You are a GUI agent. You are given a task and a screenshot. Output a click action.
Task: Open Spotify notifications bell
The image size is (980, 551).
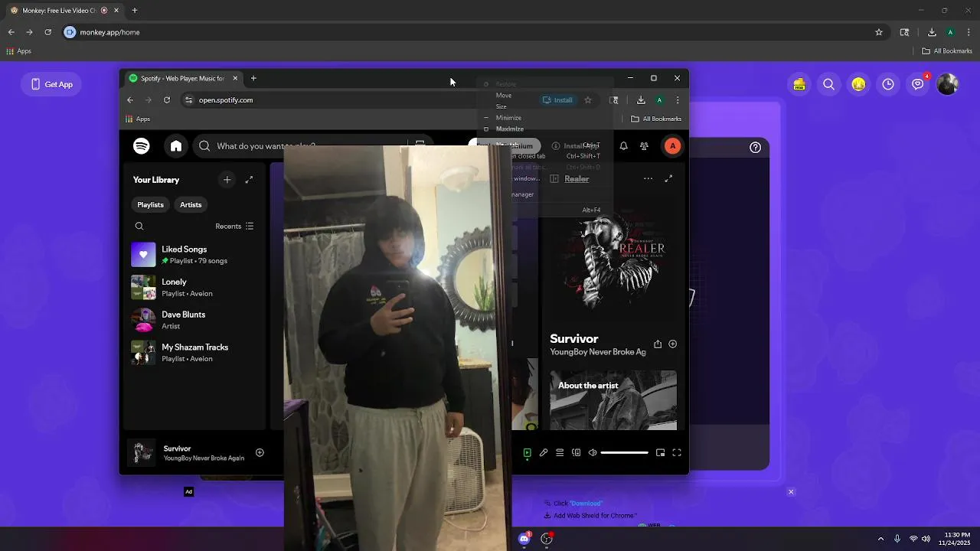click(623, 146)
